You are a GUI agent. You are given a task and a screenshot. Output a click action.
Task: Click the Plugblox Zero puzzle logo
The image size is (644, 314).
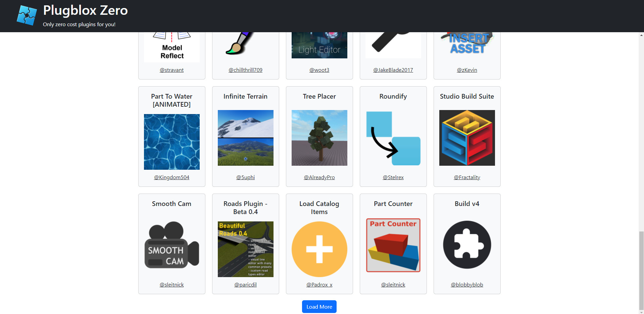point(27,15)
